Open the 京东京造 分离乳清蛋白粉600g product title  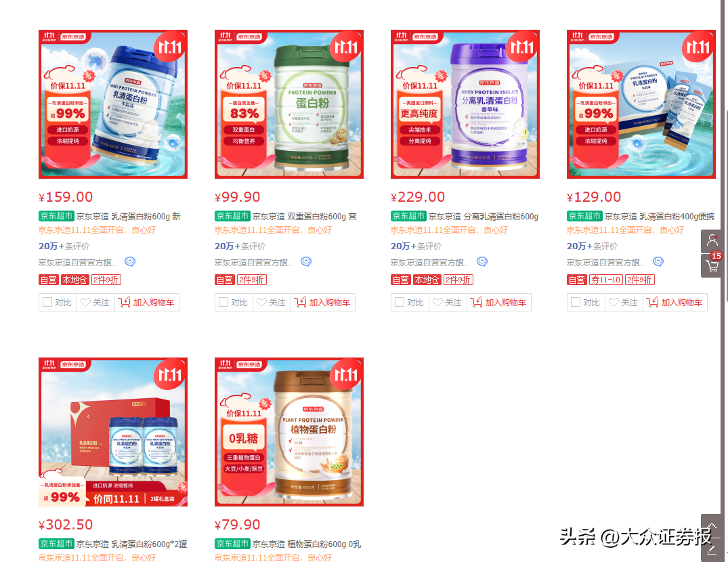(484, 216)
